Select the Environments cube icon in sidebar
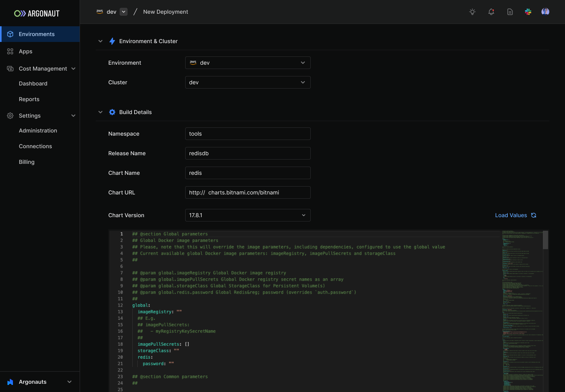This screenshot has height=392, width=565. (x=10, y=34)
